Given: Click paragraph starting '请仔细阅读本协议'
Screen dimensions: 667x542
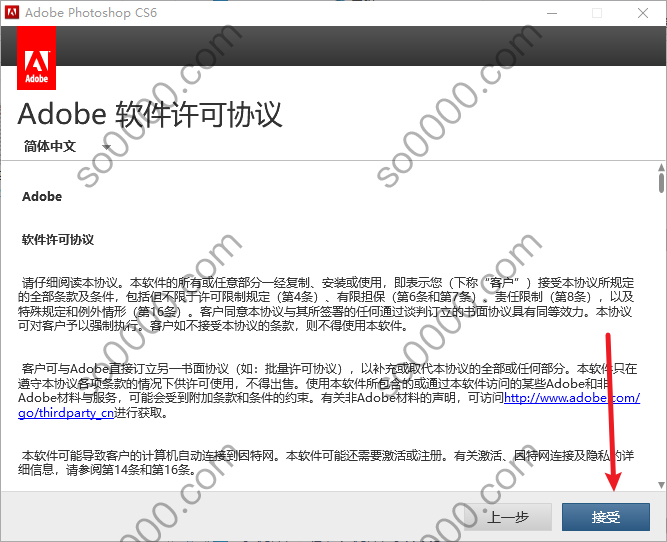Looking at the screenshot, I should (326, 304).
